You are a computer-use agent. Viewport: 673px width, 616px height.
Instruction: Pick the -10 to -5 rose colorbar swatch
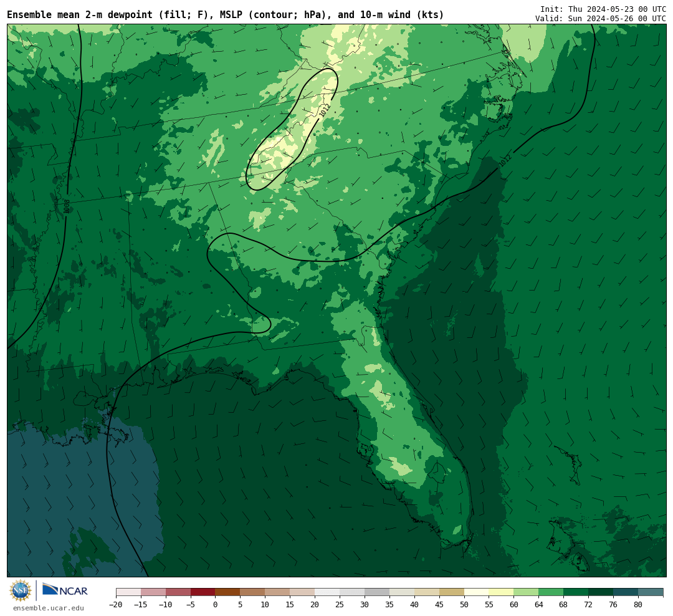click(x=178, y=592)
